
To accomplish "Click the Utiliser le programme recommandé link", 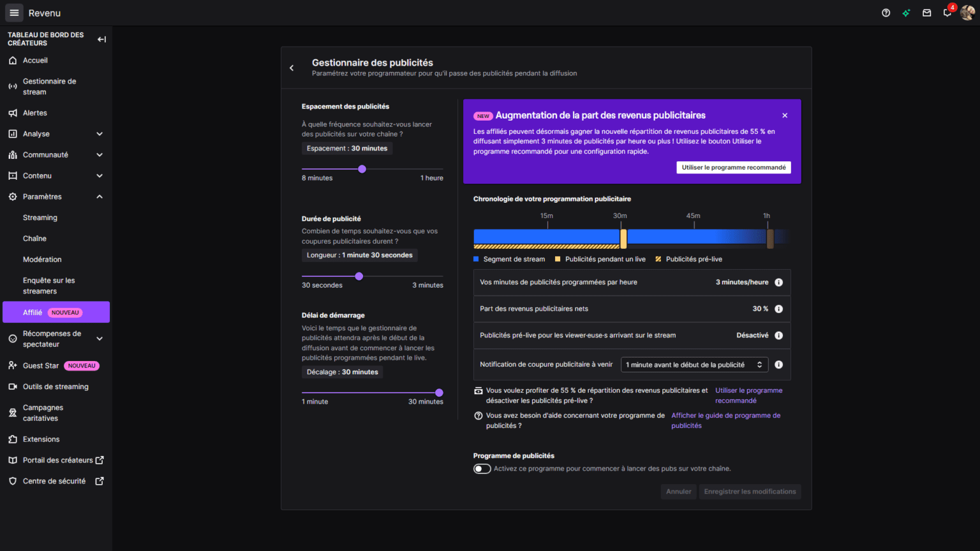I will point(748,395).
